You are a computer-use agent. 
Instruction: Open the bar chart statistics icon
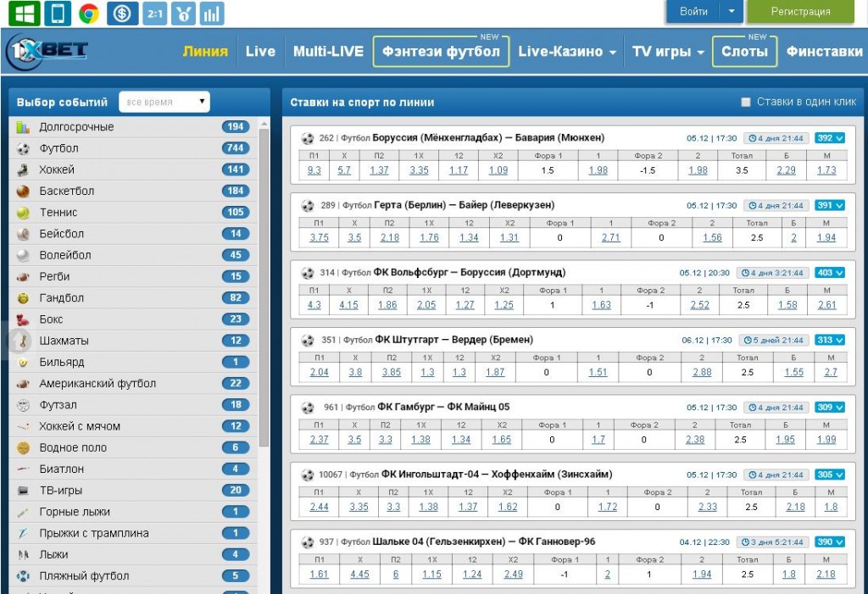[212, 13]
